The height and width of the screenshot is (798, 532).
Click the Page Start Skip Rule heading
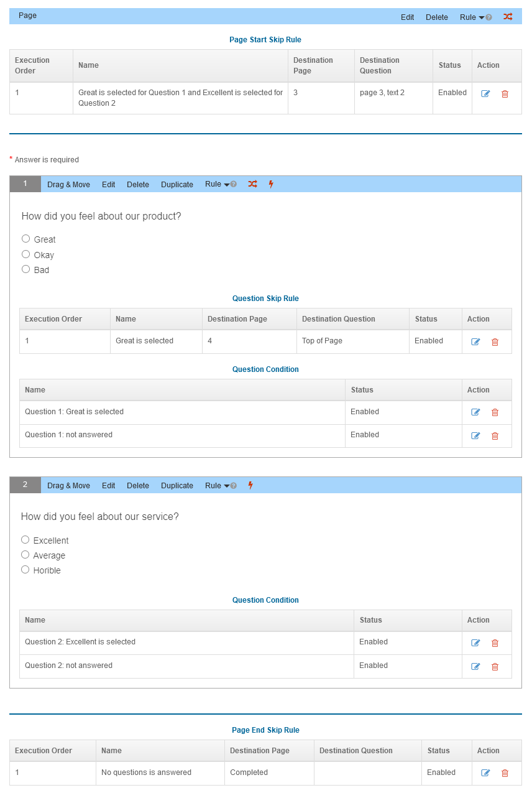[265, 40]
